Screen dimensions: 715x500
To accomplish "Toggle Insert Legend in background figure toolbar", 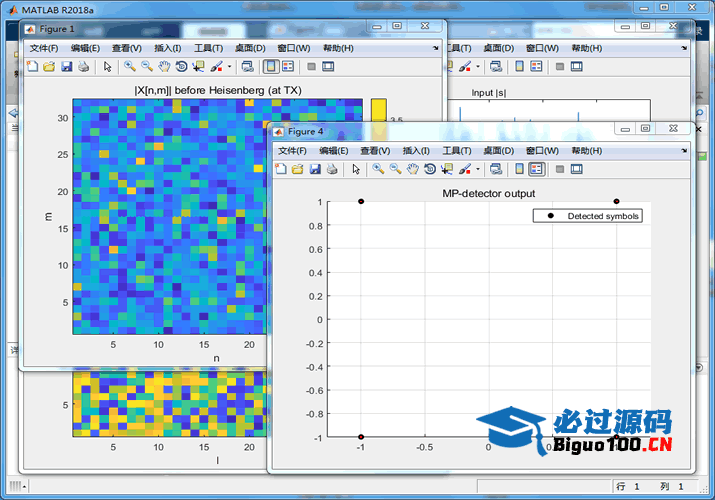I will point(537,67).
